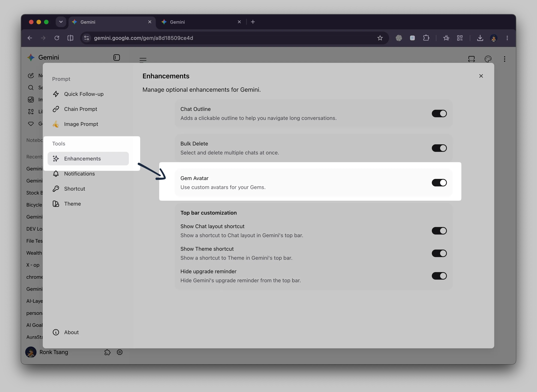Click the Theme palette swatch icon in sidebar
Screen dimensions: 537x392
pos(56,204)
